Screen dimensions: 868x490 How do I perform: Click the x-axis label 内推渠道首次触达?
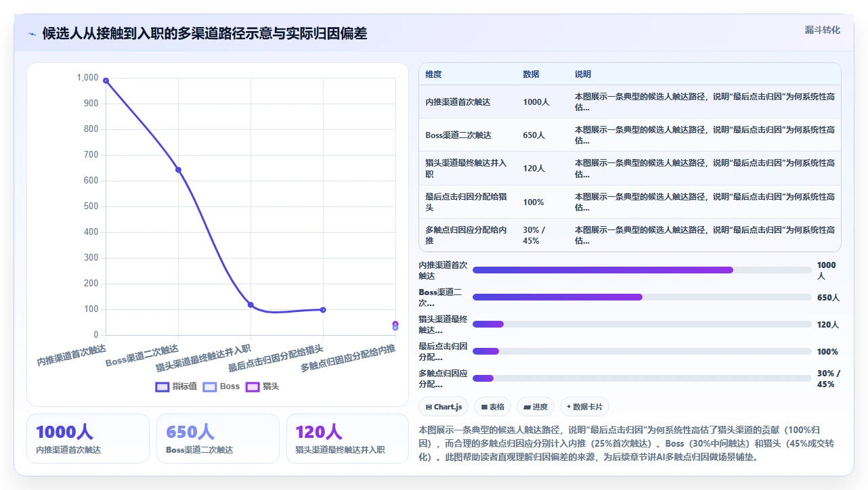(x=72, y=355)
